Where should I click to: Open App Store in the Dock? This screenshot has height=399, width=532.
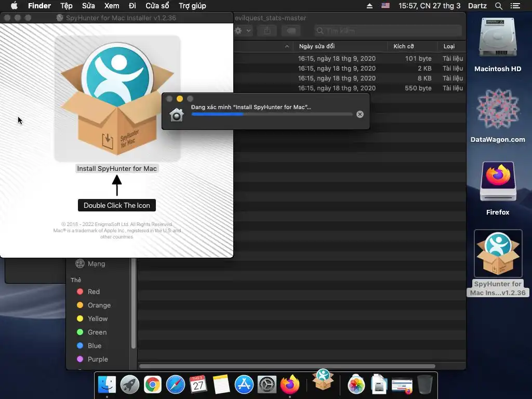click(244, 385)
